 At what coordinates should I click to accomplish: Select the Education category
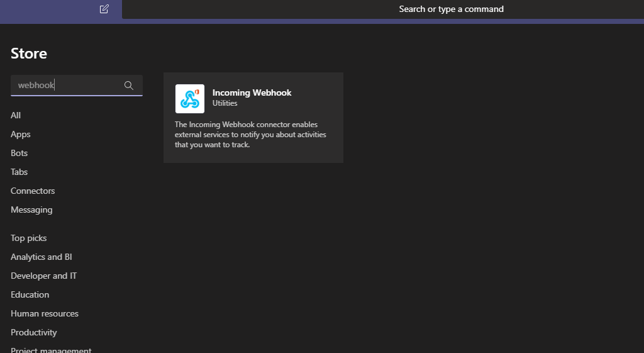(x=30, y=294)
